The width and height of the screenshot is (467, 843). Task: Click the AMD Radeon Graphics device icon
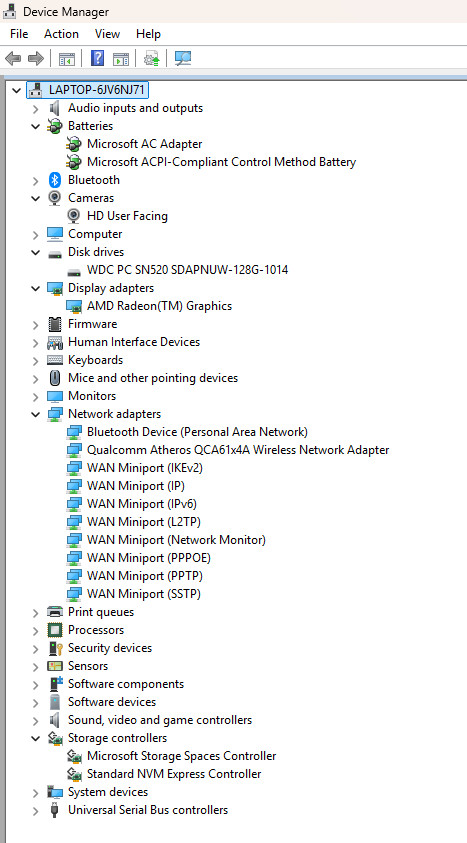[74, 306]
